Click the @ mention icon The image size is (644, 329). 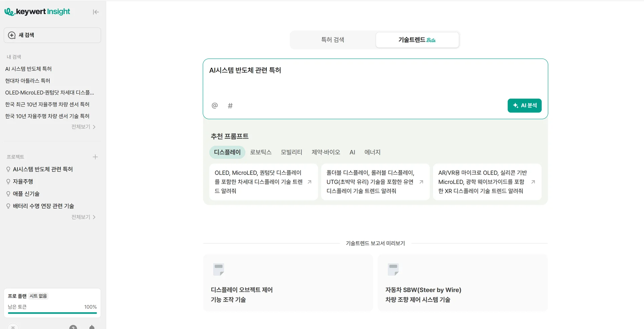click(215, 106)
